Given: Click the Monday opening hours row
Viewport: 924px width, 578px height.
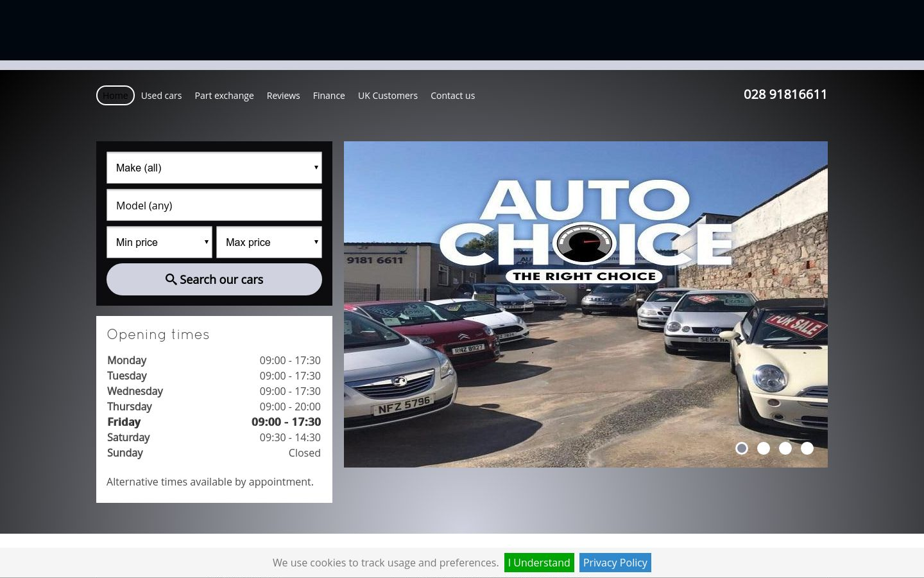Looking at the screenshot, I should pos(214,360).
